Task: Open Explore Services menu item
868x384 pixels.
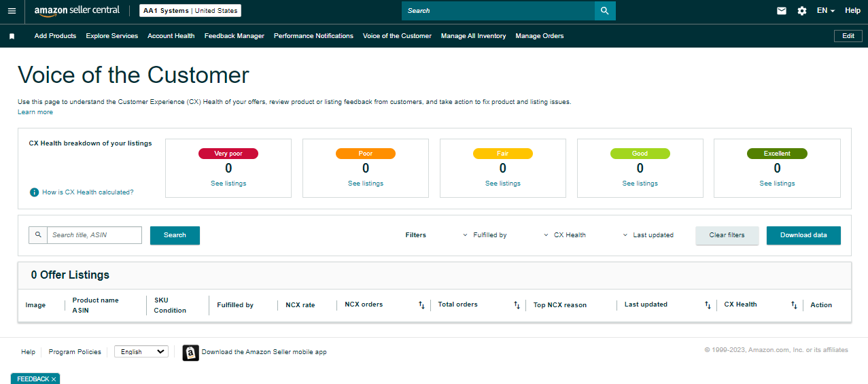Action: pyautogui.click(x=111, y=36)
